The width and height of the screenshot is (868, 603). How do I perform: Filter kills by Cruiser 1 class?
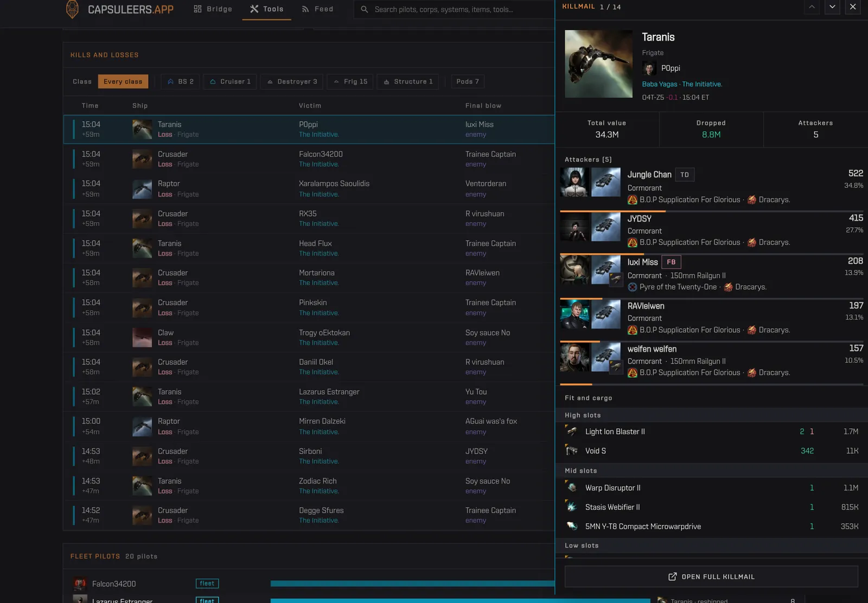(230, 81)
